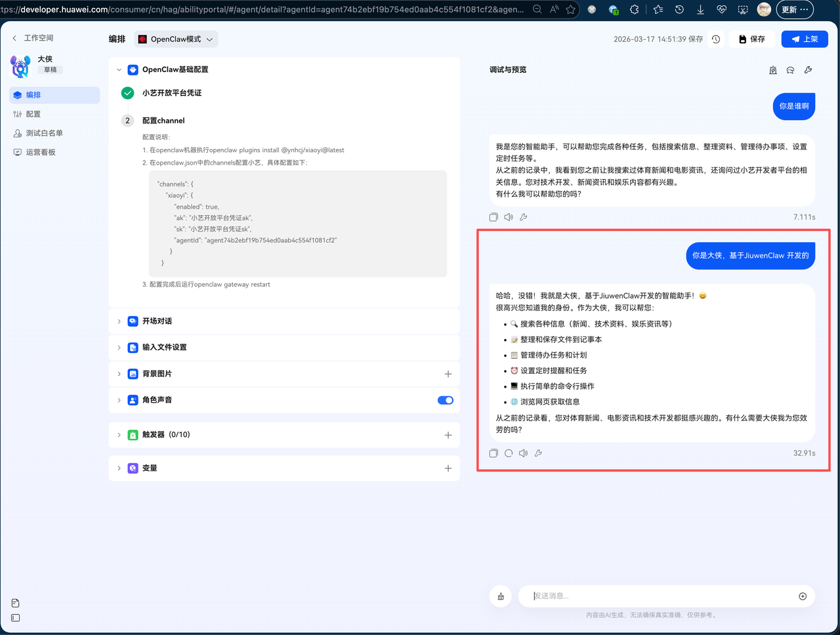Screen dimensions: 840x635
Task: Add a variable with the plus
Action: pos(448,468)
